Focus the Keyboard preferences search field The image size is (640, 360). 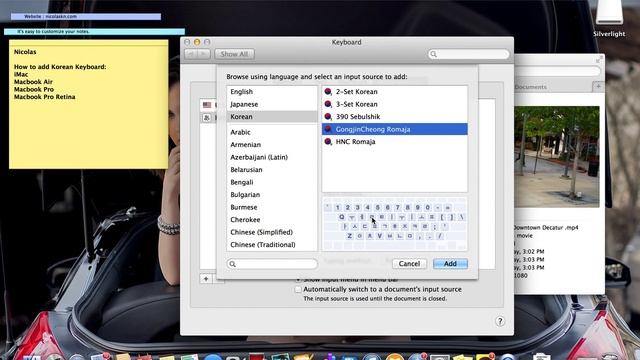pyautogui.click(x=469, y=54)
